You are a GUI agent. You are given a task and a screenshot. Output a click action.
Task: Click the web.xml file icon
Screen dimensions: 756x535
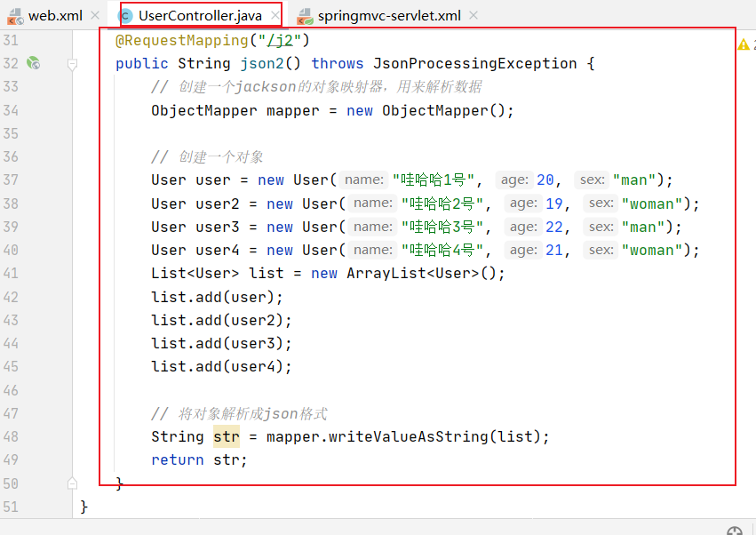coord(15,15)
